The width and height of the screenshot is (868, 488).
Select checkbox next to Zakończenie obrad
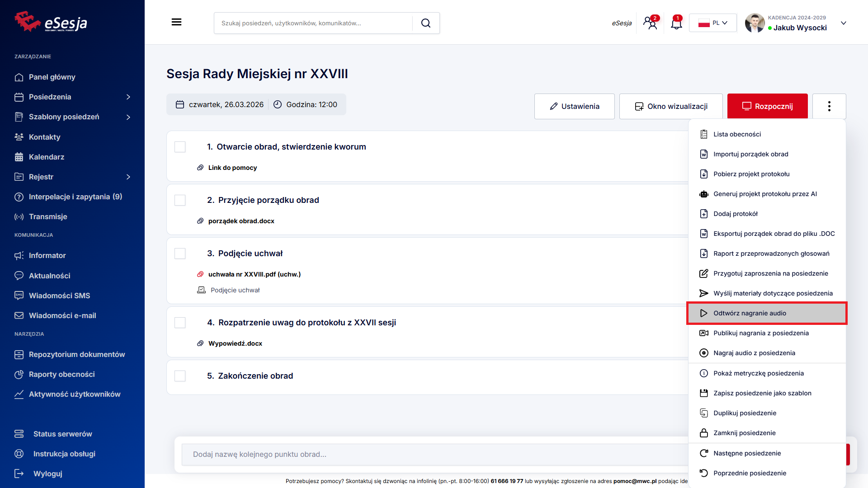pyautogui.click(x=180, y=376)
